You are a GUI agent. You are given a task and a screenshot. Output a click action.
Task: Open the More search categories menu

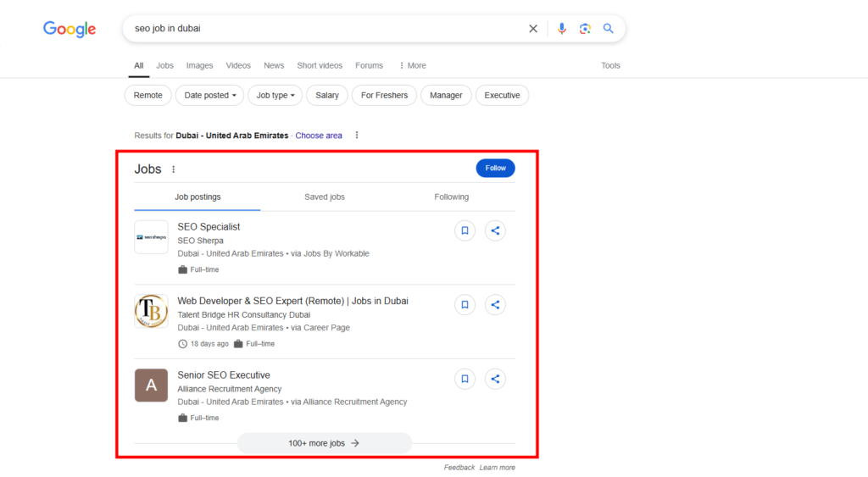click(413, 65)
